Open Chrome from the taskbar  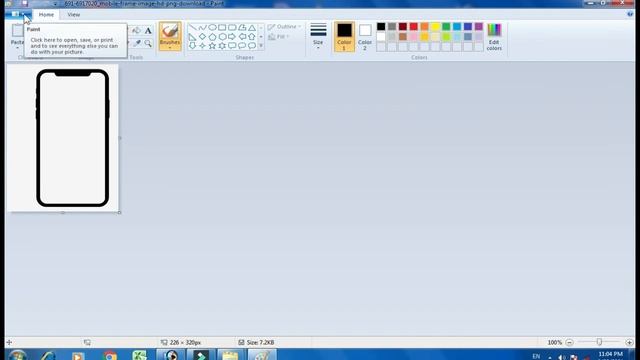coord(109,356)
